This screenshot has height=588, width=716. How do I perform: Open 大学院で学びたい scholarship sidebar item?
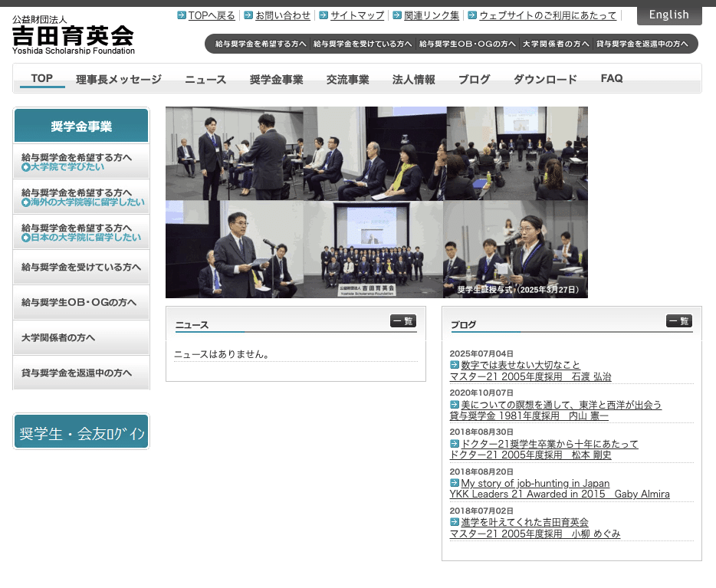(x=81, y=162)
